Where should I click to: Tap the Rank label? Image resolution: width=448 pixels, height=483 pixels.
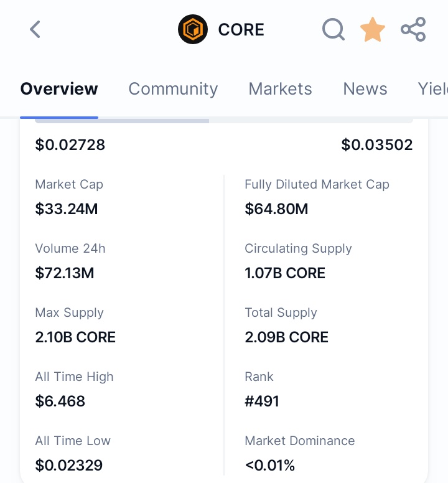point(259,377)
